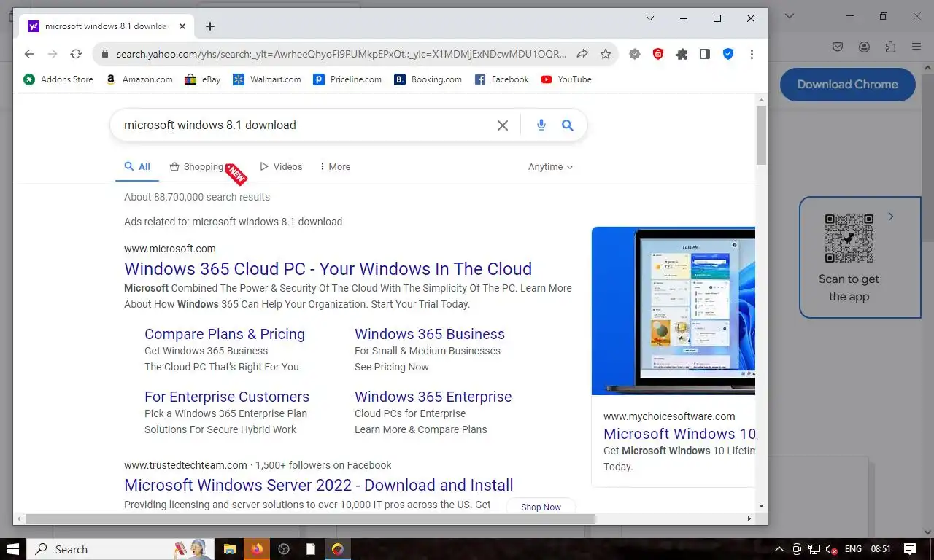
Task: Click the muted volume tray icon
Action: [x=832, y=549]
